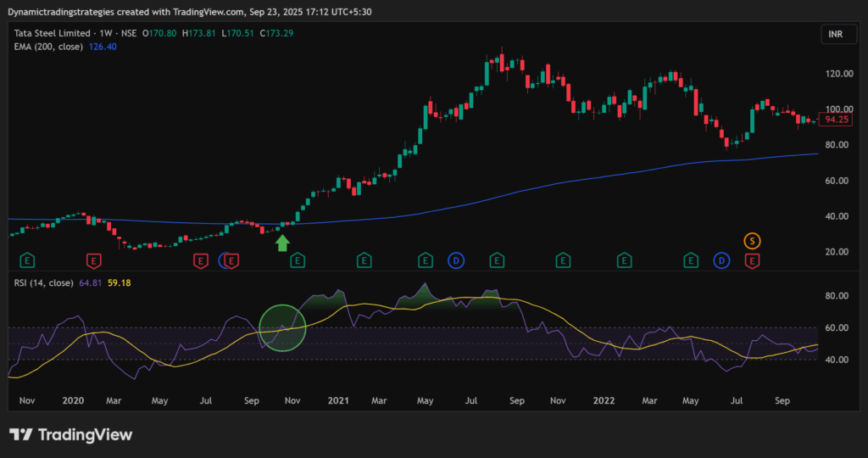Image resolution: width=868 pixels, height=458 pixels.
Task: Click the 2021 label on time axis
Action: (x=338, y=399)
